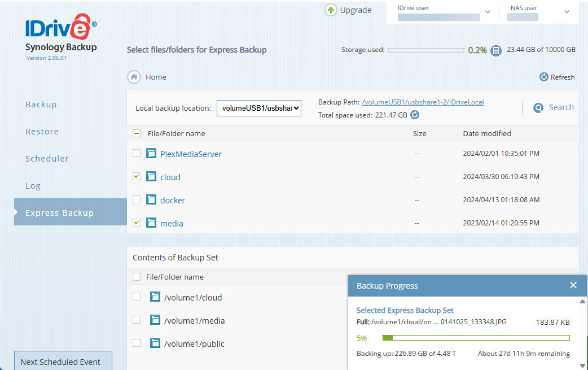
Task: Click the Search text button
Action: tap(561, 107)
